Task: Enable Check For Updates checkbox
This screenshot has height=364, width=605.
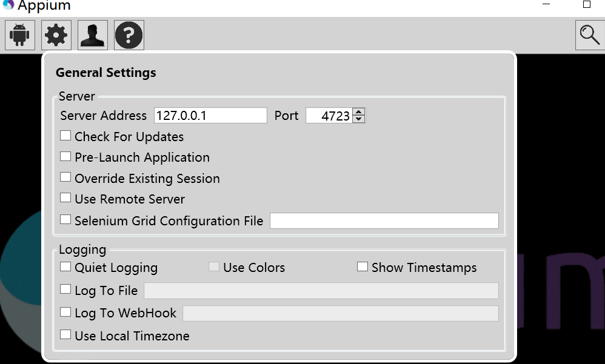Action: tap(65, 136)
